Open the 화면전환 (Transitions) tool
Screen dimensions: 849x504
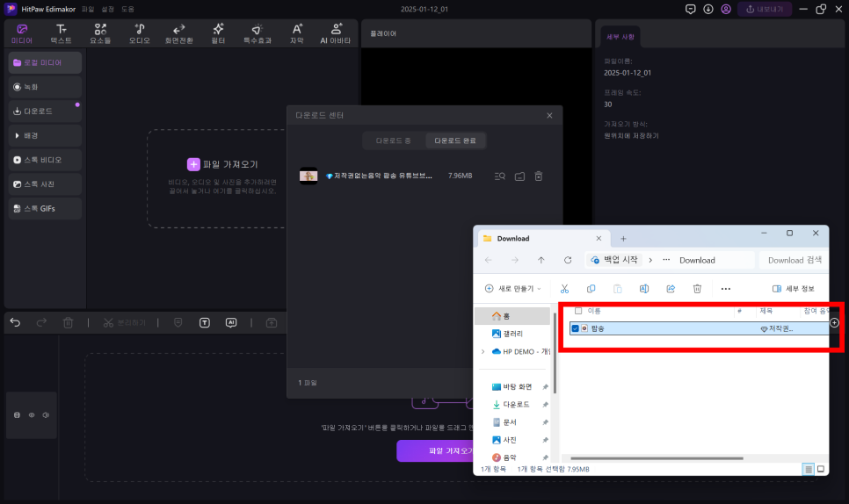tap(178, 33)
